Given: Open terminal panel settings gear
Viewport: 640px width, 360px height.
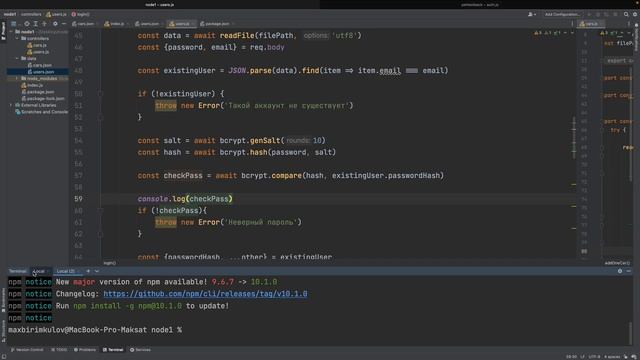Looking at the screenshot, I should (620, 271).
